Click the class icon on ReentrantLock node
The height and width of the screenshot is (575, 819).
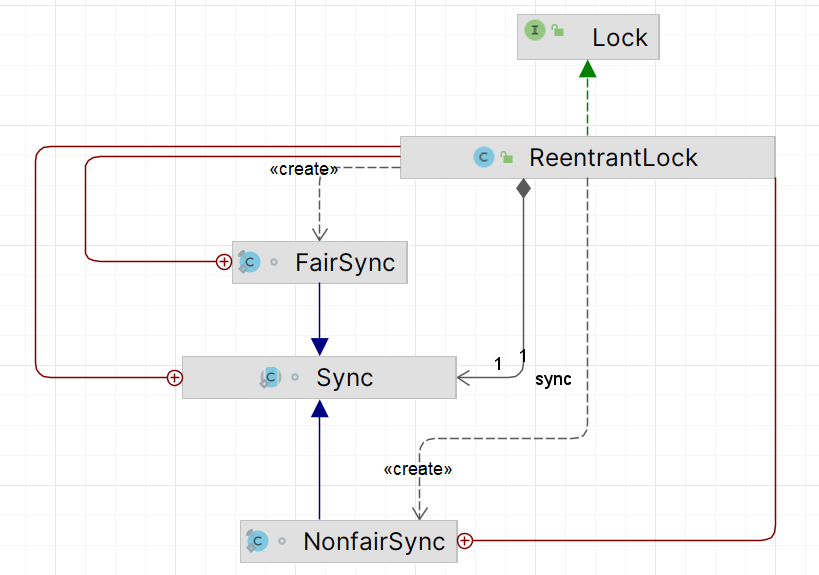pyautogui.click(x=484, y=157)
